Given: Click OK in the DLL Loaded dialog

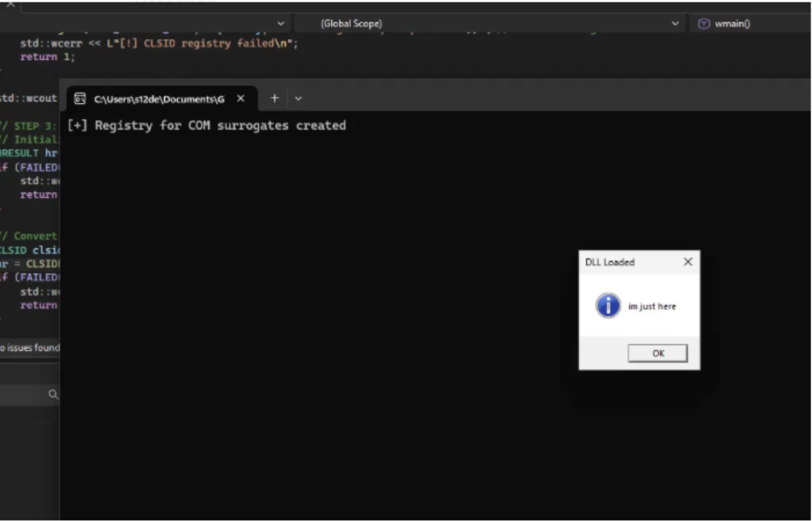Looking at the screenshot, I should (x=657, y=353).
